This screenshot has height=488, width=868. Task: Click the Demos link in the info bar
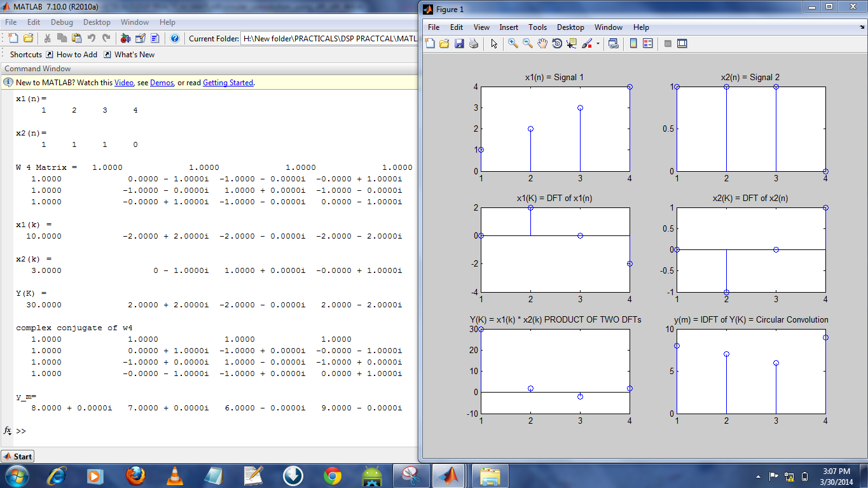pyautogui.click(x=162, y=83)
